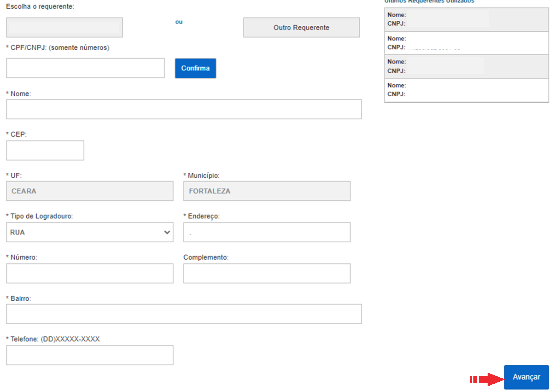Open the requerente selection box at top-left
Viewport: 551px width, 392px height.
(64, 28)
